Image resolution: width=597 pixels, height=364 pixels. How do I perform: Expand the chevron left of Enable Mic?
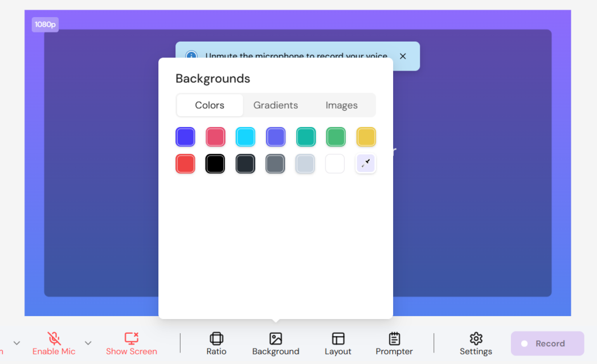(16, 343)
